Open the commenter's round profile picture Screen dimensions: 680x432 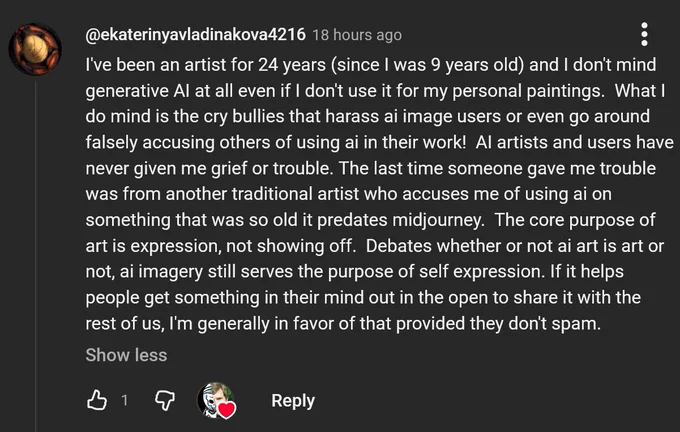pyautogui.click(x=35, y=49)
